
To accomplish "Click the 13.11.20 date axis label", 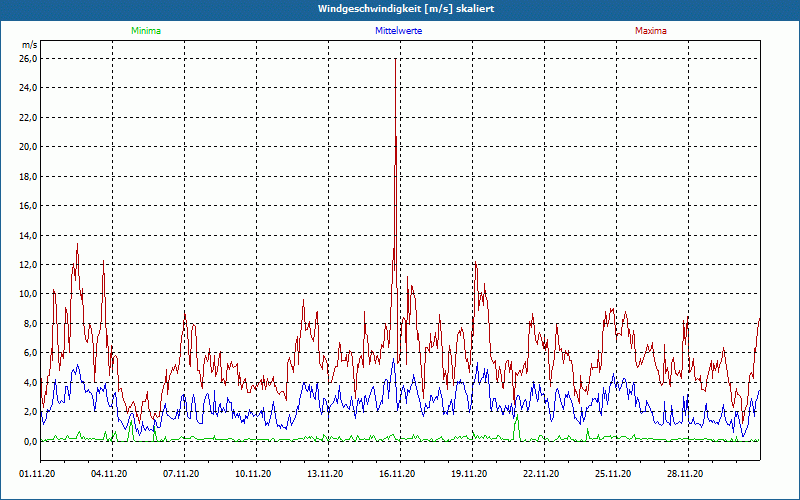I will pyautogui.click(x=325, y=474).
